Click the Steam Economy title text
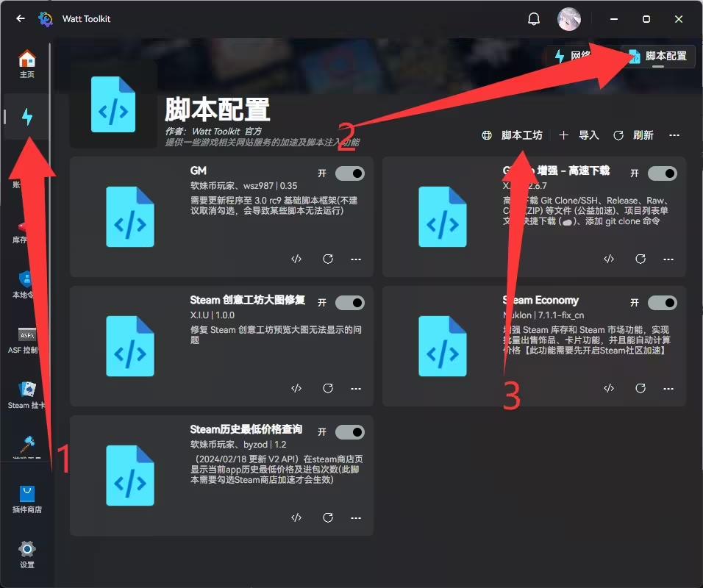 [x=540, y=301]
